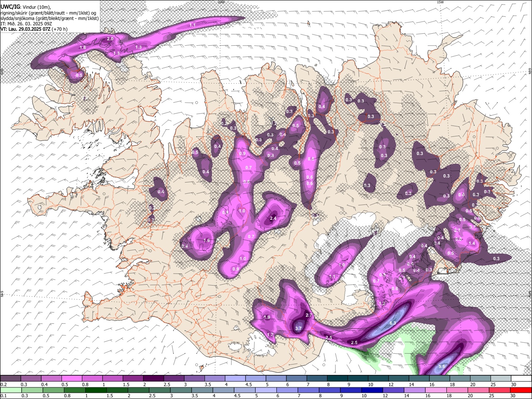This screenshot has height=399, width=532.
Task: Click the pale green 0.1–0.3 bottom-row swatch
Action: pos(10,390)
